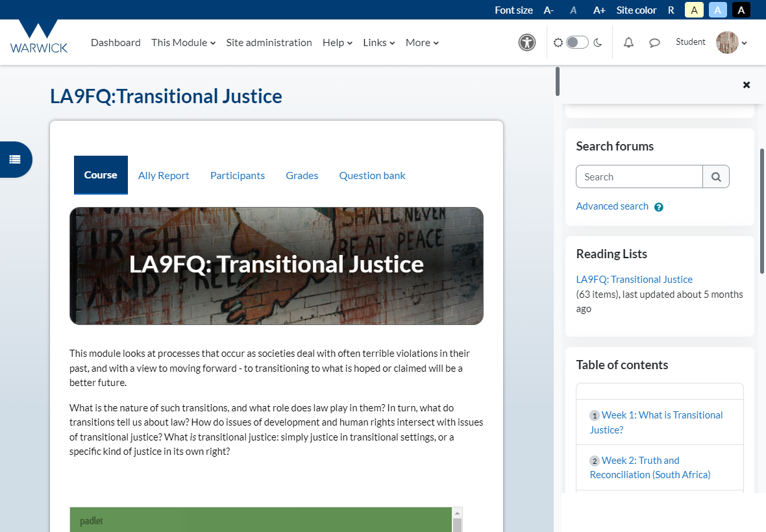766x532 pixels.
Task: Increase font size with A+
Action: [x=599, y=10]
